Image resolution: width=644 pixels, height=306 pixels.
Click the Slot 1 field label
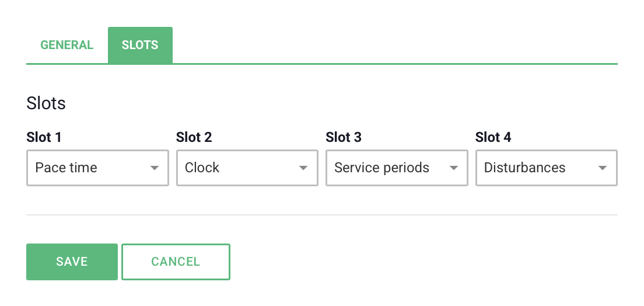coord(44,137)
